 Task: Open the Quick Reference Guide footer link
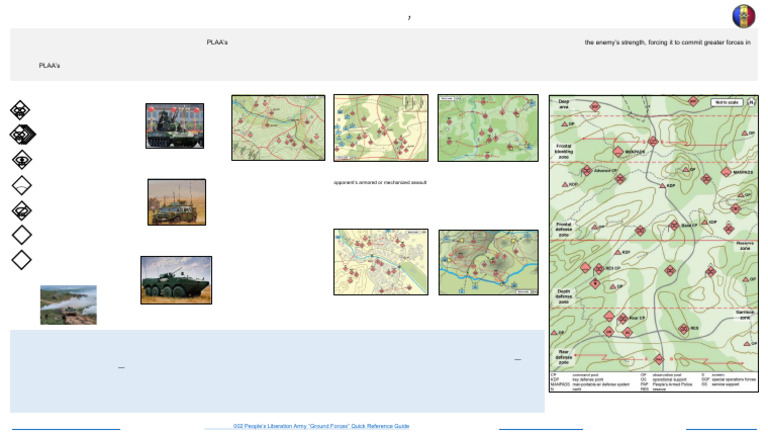tap(321, 426)
